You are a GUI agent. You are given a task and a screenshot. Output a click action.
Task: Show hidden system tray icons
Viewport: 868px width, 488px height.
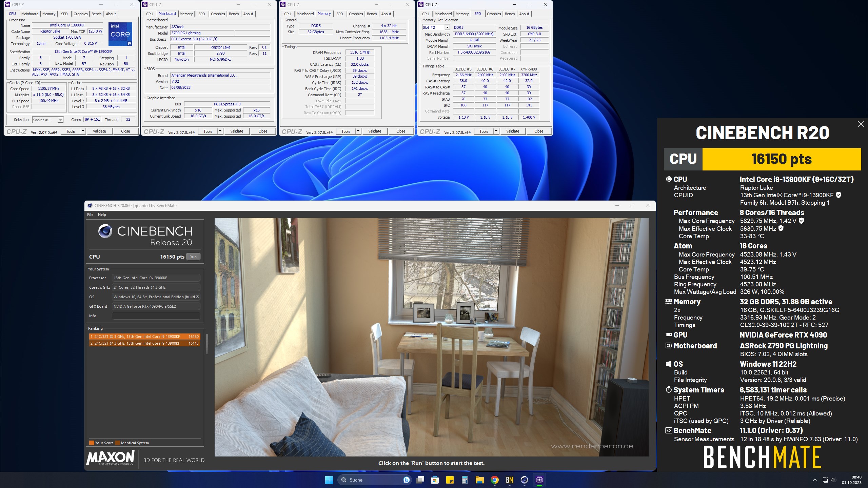pos(815,480)
